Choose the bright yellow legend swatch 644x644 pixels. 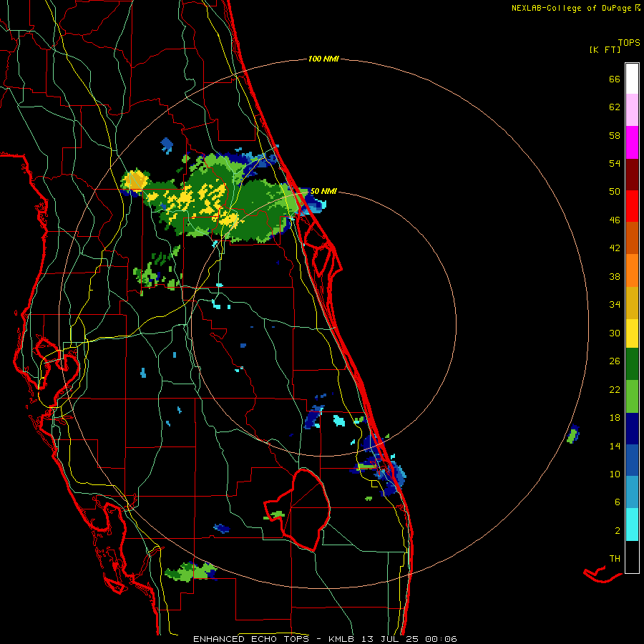[x=632, y=333]
